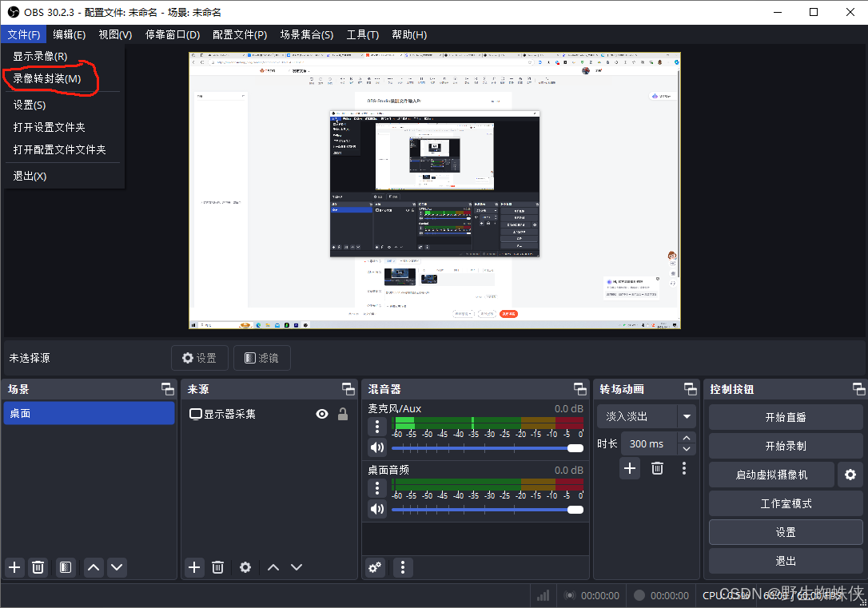This screenshot has height=608, width=868.
Task: Choose 退出(X) from File menu
Action: pos(64,176)
